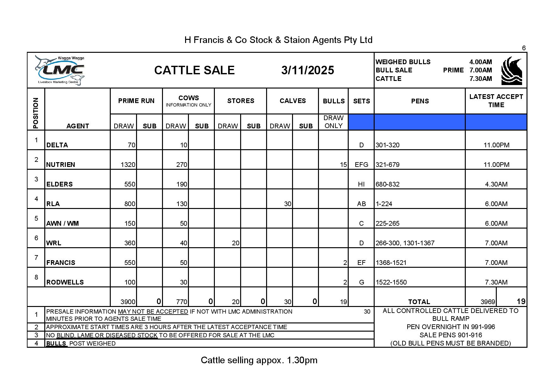Click the ELDERS prime run value 550
This screenshot has width=555, height=392.
coord(130,184)
